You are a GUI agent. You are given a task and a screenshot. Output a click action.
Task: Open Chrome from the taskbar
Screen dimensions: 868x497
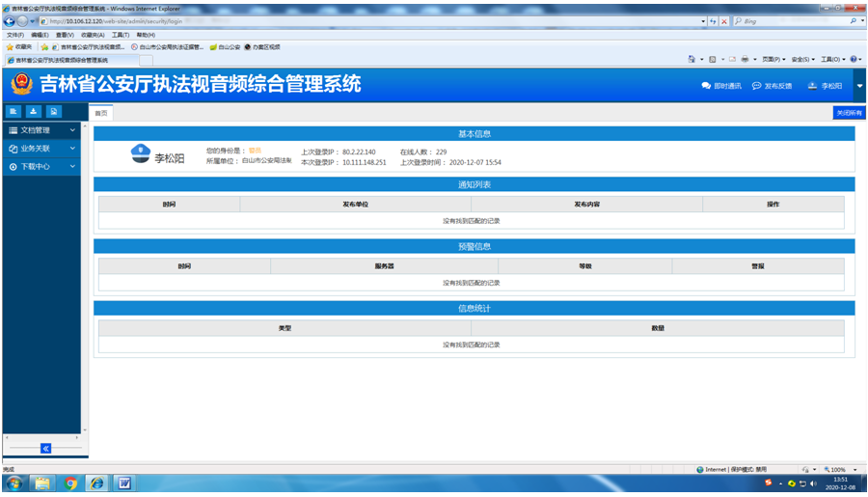[70, 483]
